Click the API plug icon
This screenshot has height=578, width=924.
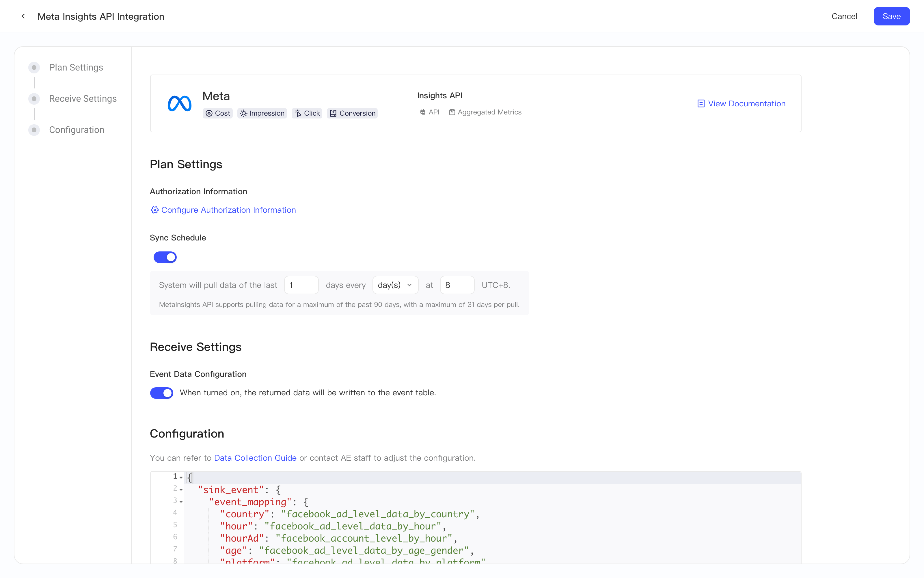click(423, 112)
